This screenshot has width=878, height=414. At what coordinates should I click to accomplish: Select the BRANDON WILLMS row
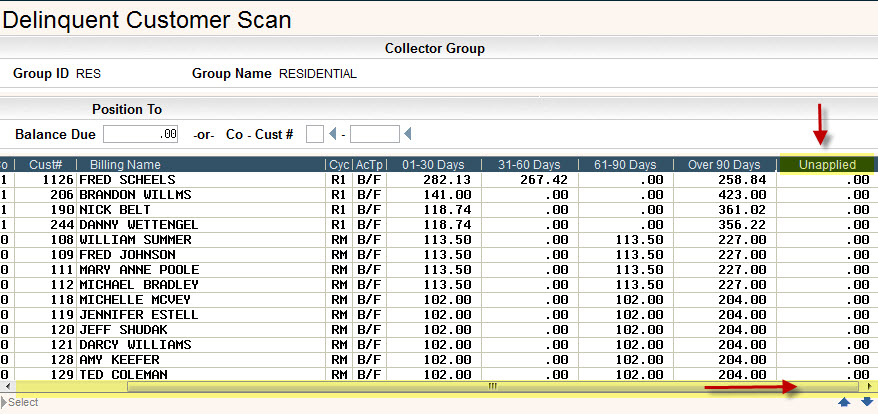[437, 195]
